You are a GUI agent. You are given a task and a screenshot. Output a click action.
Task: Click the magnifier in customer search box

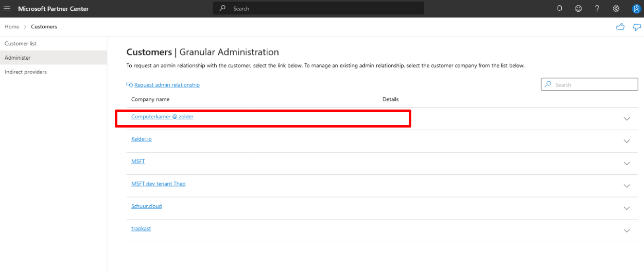click(x=548, y=84)
